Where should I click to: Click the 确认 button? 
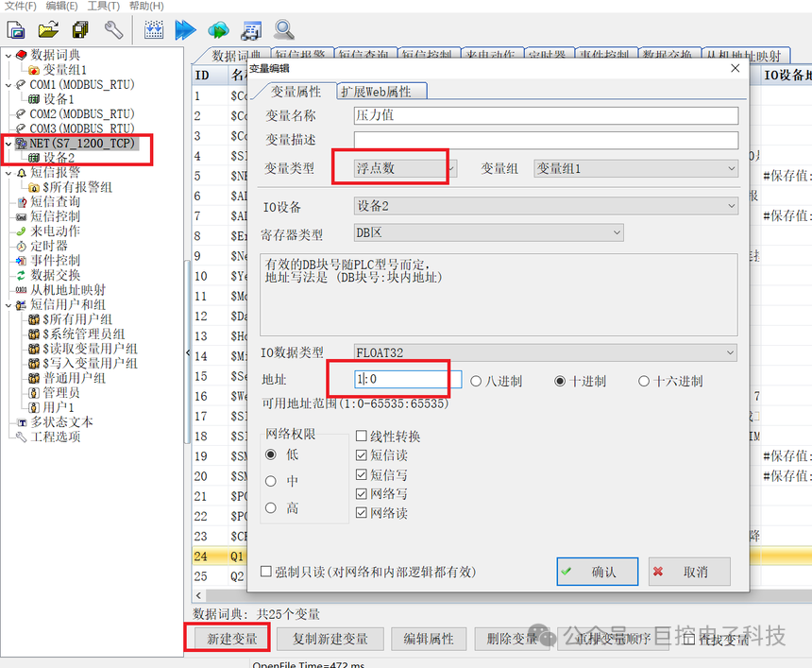pos(597,572)
